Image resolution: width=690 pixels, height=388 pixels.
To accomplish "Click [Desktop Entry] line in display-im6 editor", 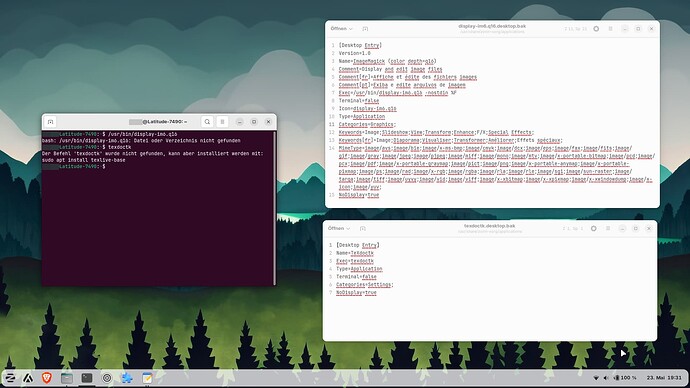I will coord(360,45).
